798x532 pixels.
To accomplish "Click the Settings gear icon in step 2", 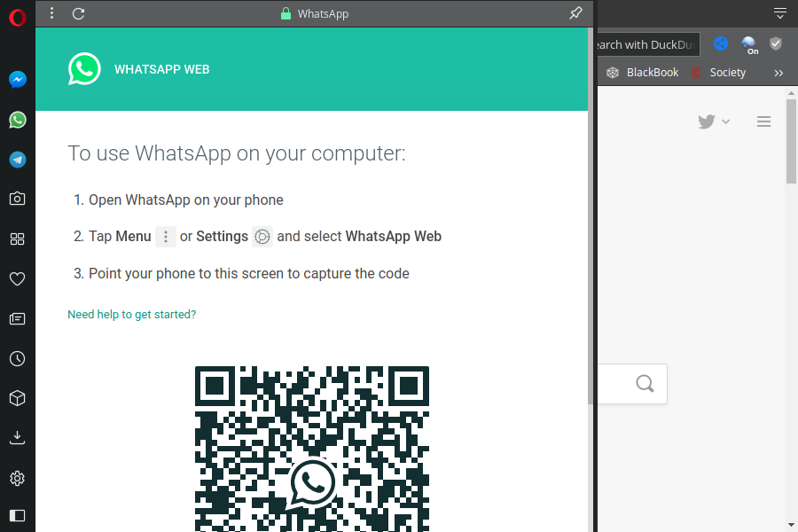I will [x=262, y=237].
